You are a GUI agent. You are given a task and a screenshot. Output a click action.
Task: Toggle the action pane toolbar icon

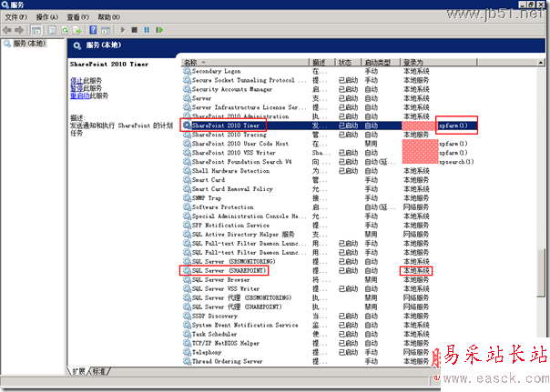point(106,30)
